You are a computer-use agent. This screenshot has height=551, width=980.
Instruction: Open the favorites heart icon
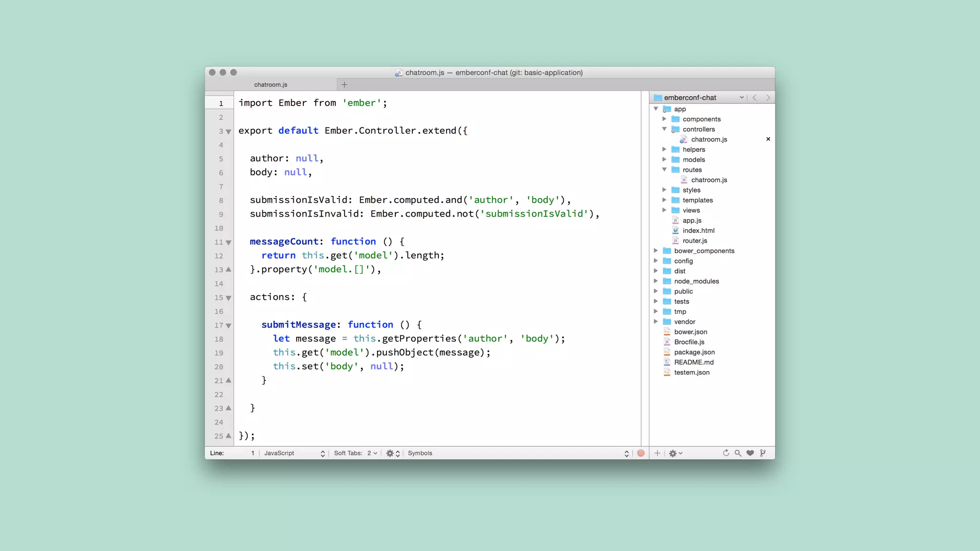pyautogui.click(x=750, y=453)
